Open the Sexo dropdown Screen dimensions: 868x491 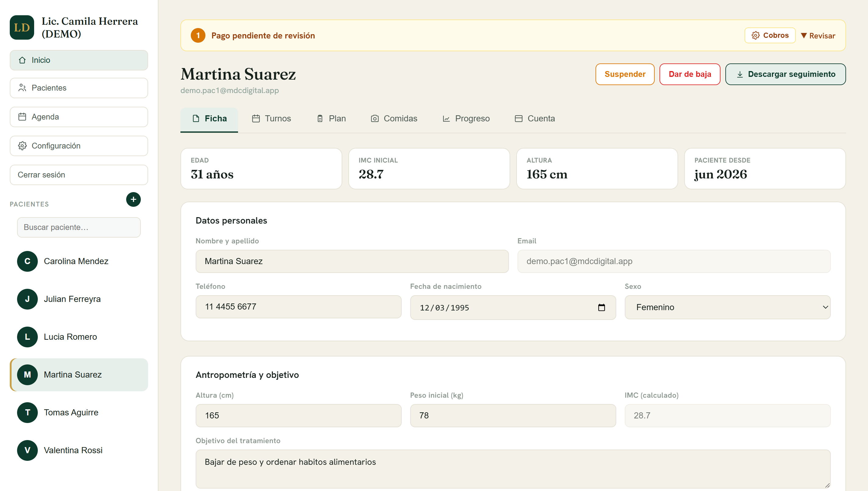(x=727, y=307)
